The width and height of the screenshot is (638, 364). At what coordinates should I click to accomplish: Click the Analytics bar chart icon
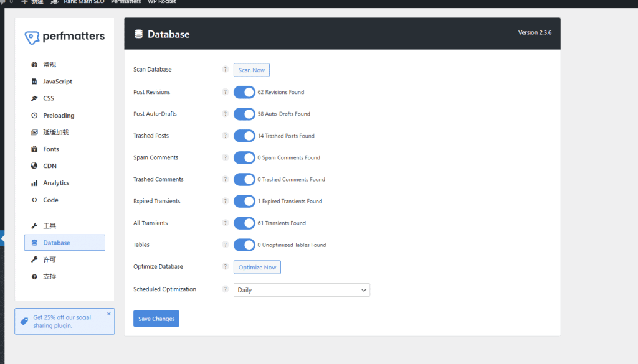34,183
